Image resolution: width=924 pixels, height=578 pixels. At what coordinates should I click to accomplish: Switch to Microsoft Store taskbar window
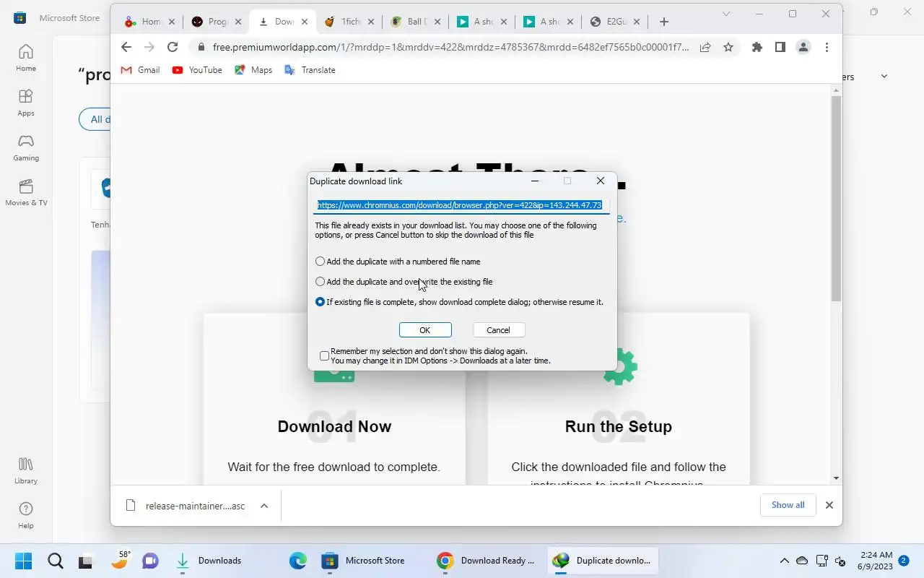[x=363, y=561]
